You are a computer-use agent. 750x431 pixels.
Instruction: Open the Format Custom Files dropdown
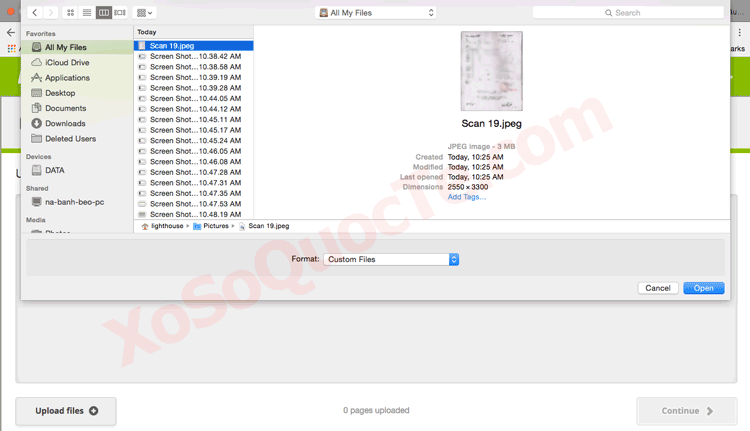(391, 259)
